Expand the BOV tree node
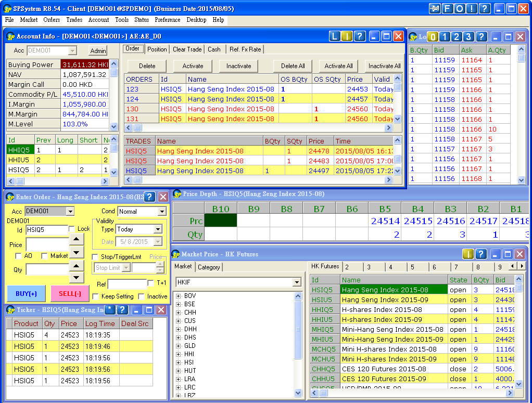 point(178,296)
